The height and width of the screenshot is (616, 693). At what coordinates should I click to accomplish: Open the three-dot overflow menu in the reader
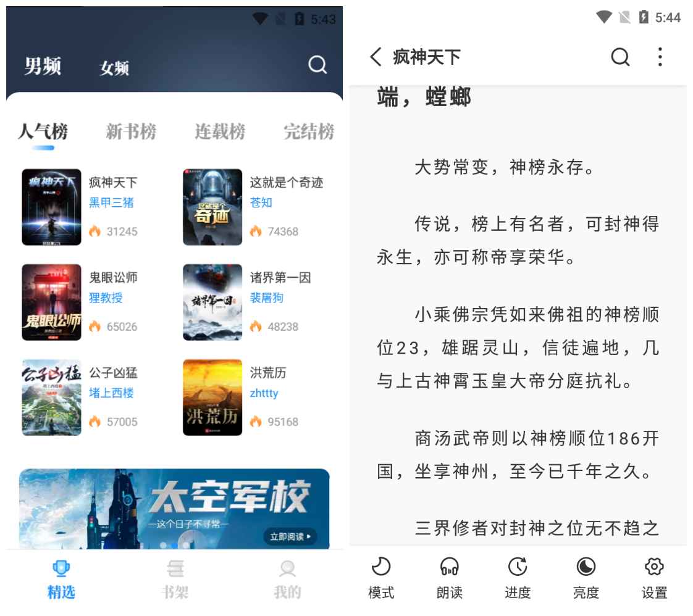(x=660, y=57)
